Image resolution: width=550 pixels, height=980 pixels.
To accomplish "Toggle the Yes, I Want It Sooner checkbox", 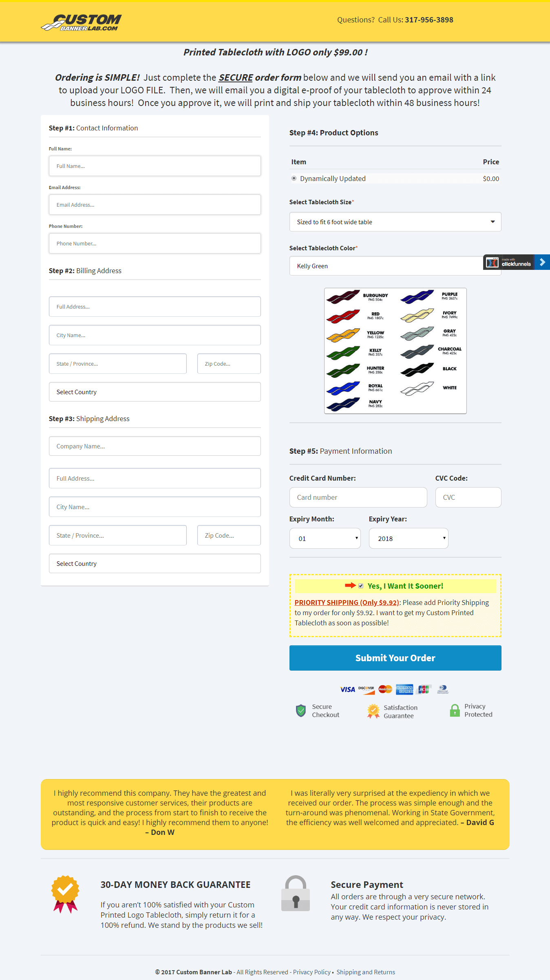I will tap(361, 586).
